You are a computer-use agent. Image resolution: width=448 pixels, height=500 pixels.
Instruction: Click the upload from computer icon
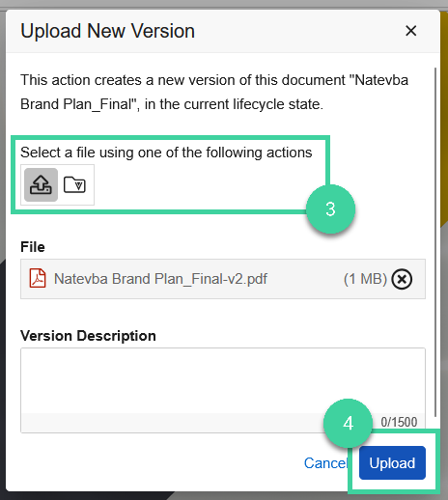pyautogui.click(x=41, y=185)
